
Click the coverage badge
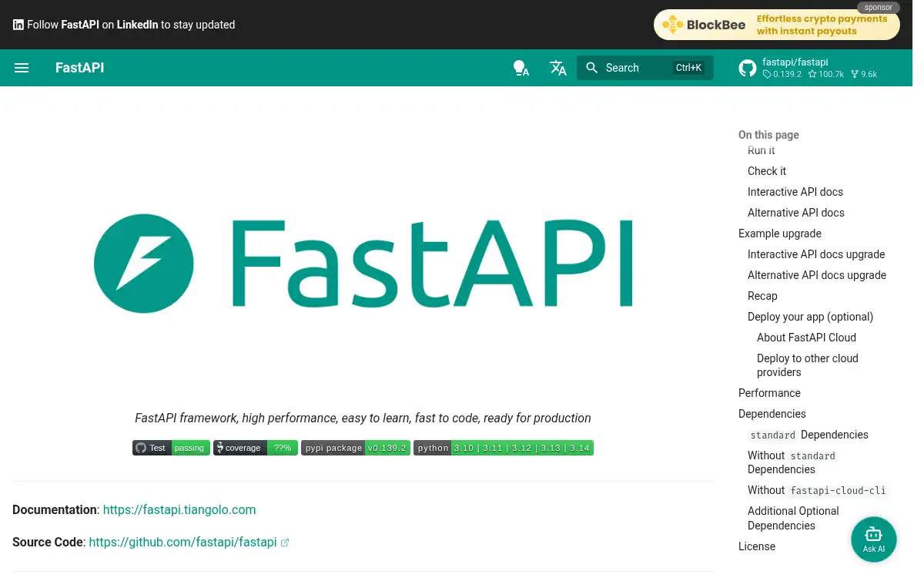(x=256, y=448)
